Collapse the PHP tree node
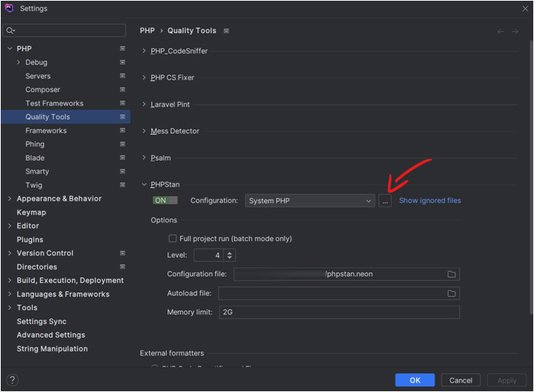This screenshot has width=534, height=392. point(10,48)
